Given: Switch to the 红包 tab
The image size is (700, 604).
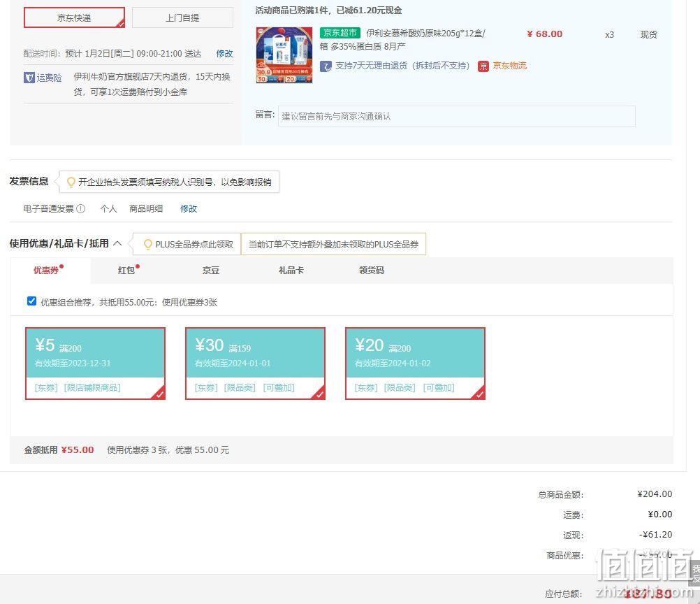Looking at the screenshot, I should coord(126,271).
